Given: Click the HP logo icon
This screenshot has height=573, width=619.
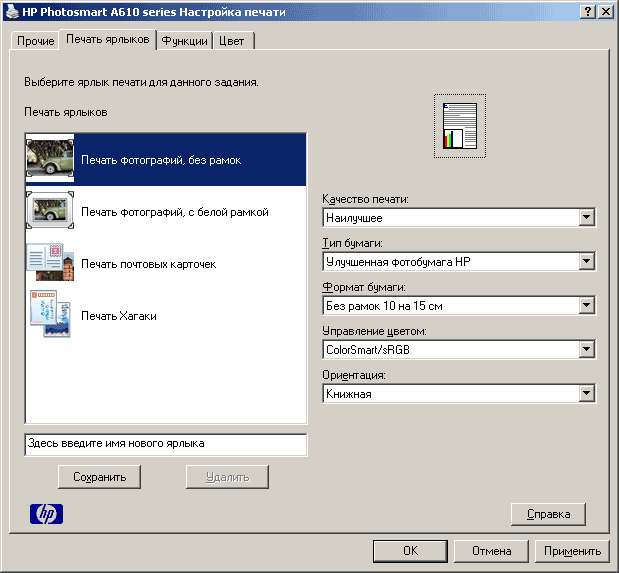Looking at the screenshot, I should click(47, 514).
